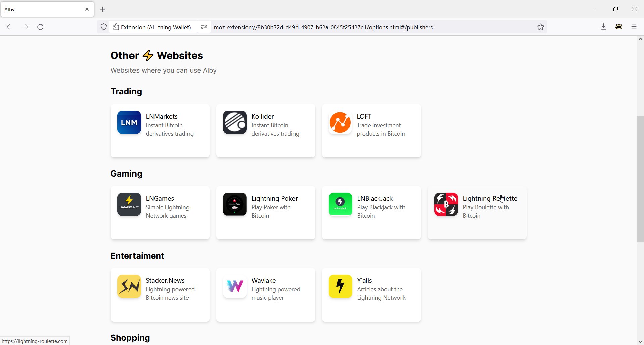Open the Firefox downloads panel
644x345 pixels.
pyautogui.click(x=604, y=27)
